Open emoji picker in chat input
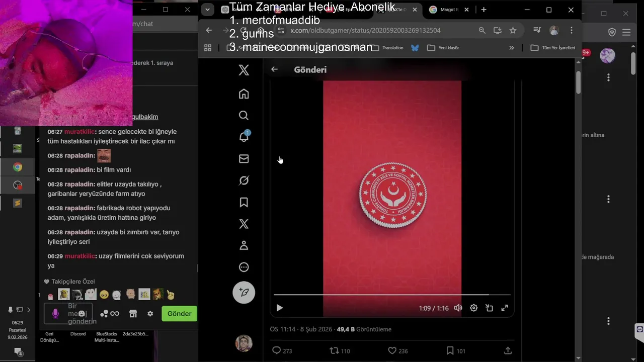The image size is (644, 362). 82,313
